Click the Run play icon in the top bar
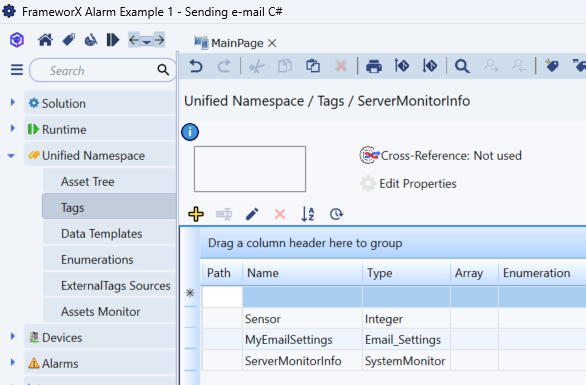Image resolution: width=586 pixels, height=385 pixels. pos(112,40)
